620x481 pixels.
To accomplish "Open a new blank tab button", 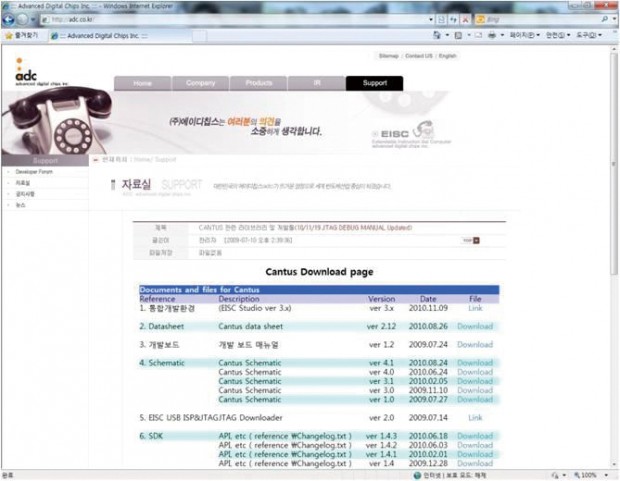I will tap(200, 36).
